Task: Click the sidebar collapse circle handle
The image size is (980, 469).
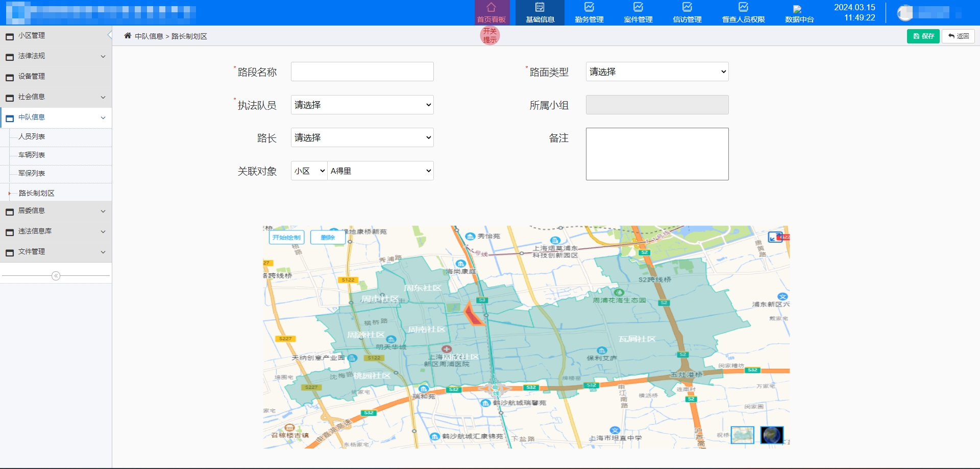Action: (56, 276)
